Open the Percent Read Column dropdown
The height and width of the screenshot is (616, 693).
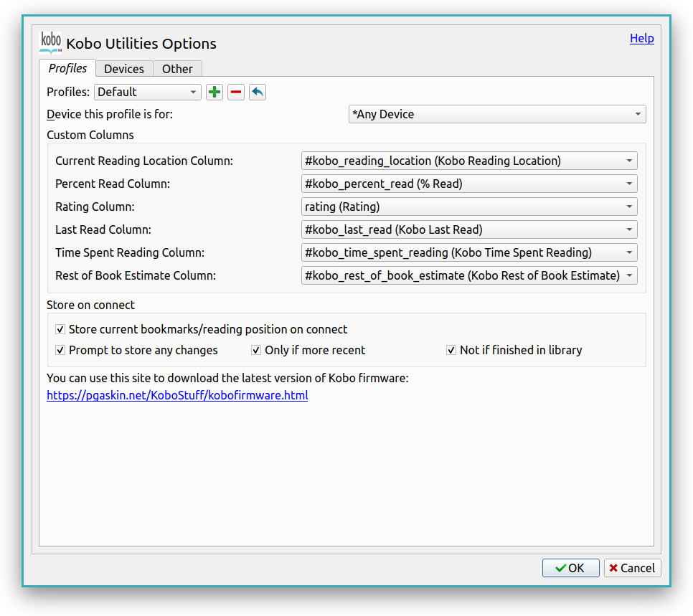coord(469,184)
